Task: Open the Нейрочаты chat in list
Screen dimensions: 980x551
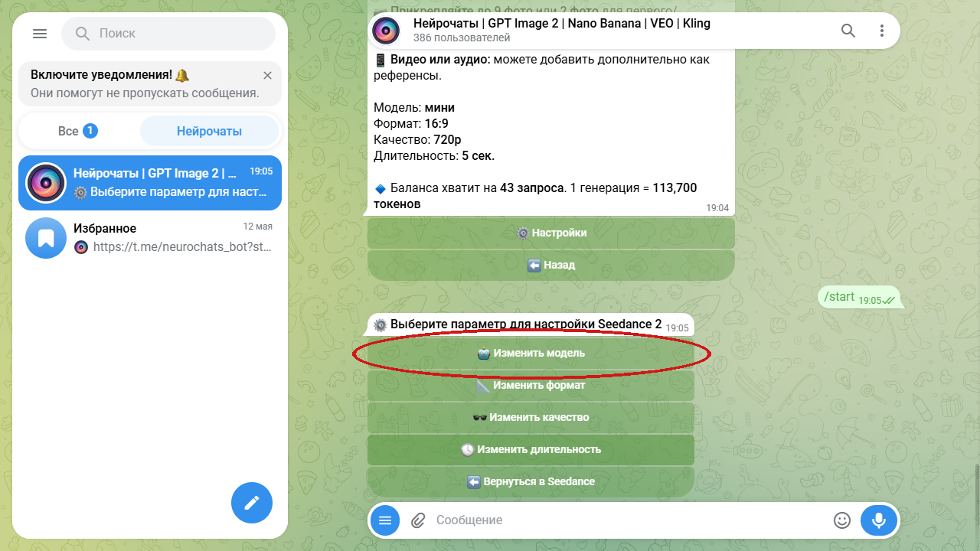Action: [x=150, y=183]
